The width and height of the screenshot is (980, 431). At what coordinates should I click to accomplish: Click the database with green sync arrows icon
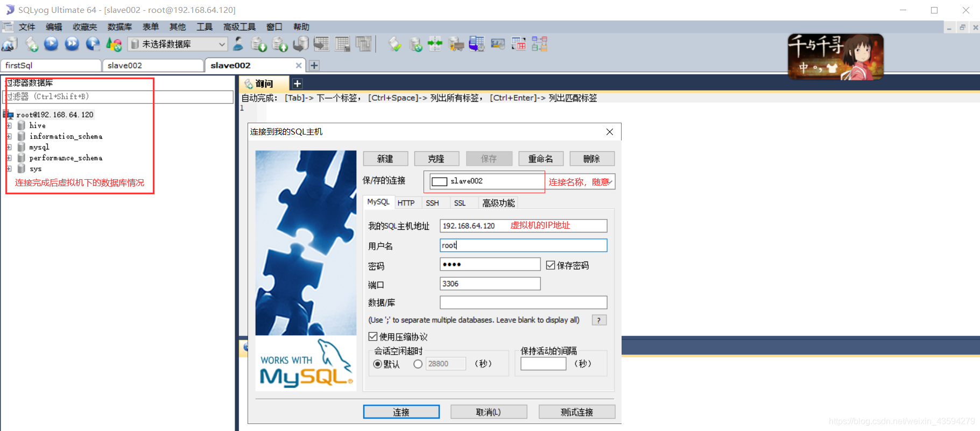pos(415,44)
